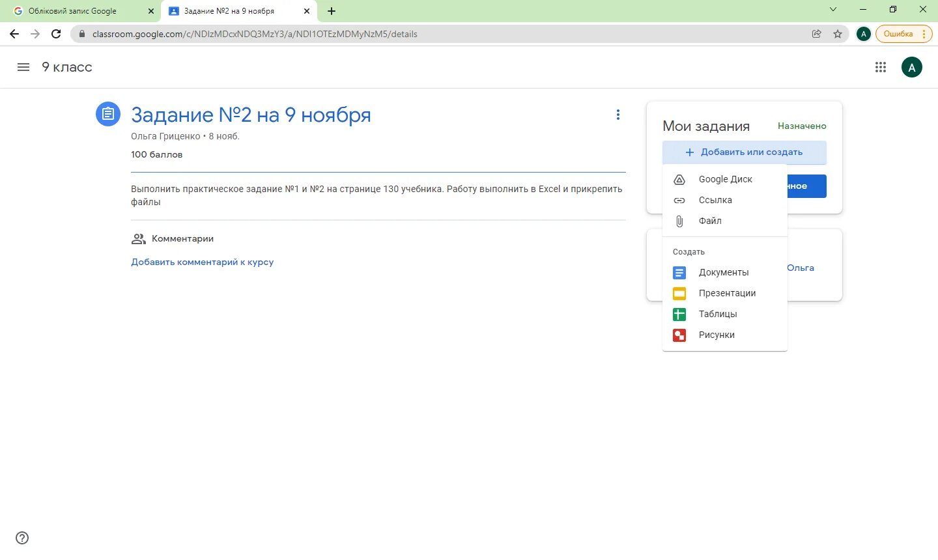Click the Мои задания heading
The width and height of the screenshot is (938, 560).
pyautogui.click(x=706, y=126)
